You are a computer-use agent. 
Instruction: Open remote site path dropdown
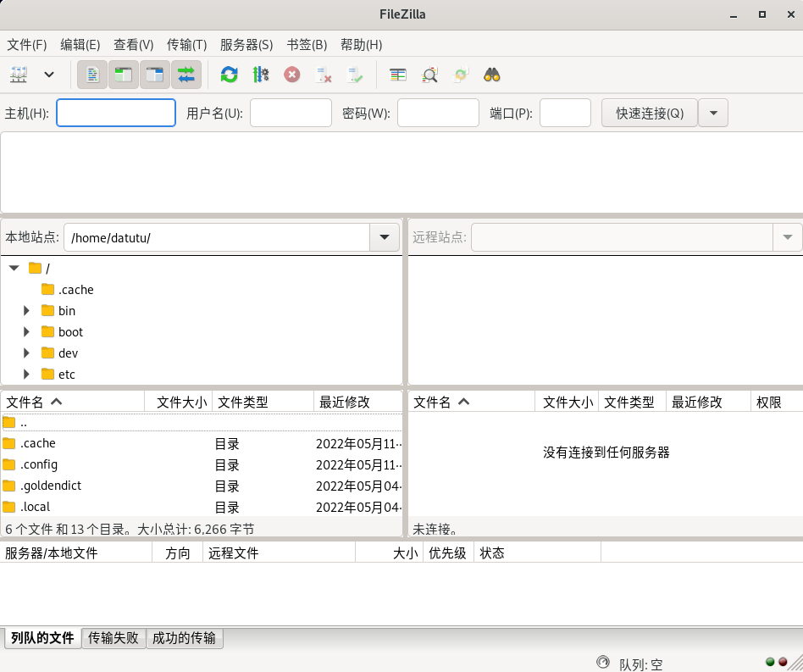click(787, 237)
